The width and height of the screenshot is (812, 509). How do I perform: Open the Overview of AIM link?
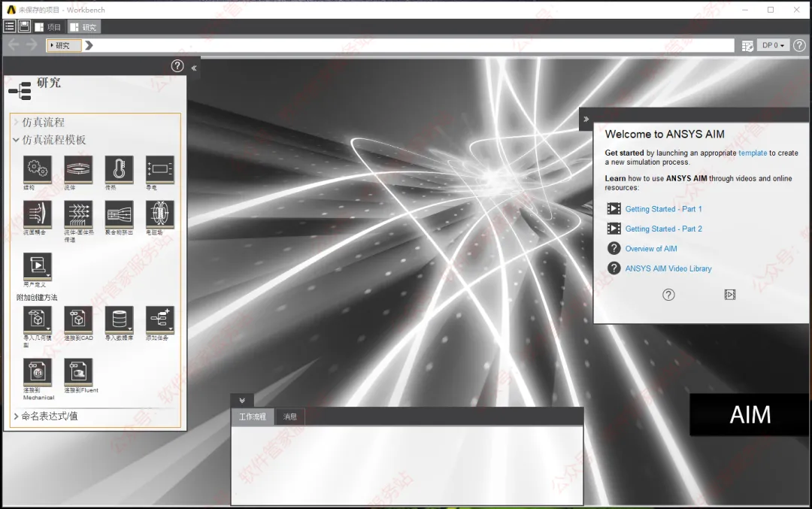pyautogui.click(x=651, y=249)
